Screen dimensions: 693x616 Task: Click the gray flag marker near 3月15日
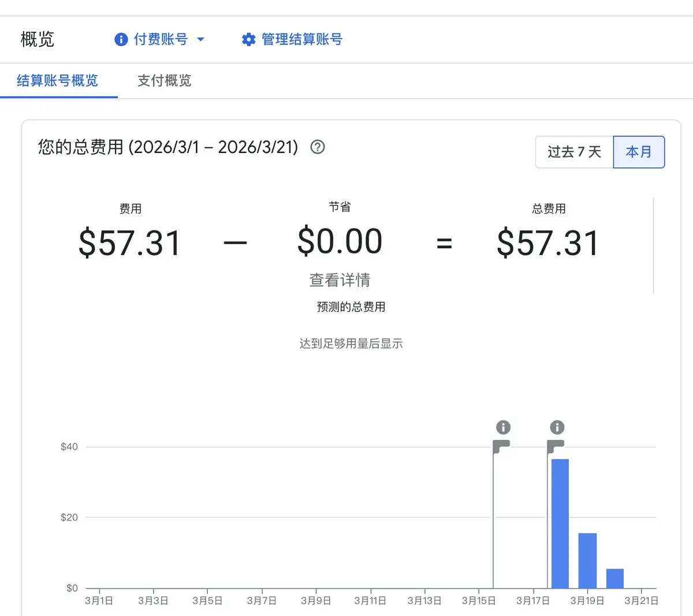501,446
